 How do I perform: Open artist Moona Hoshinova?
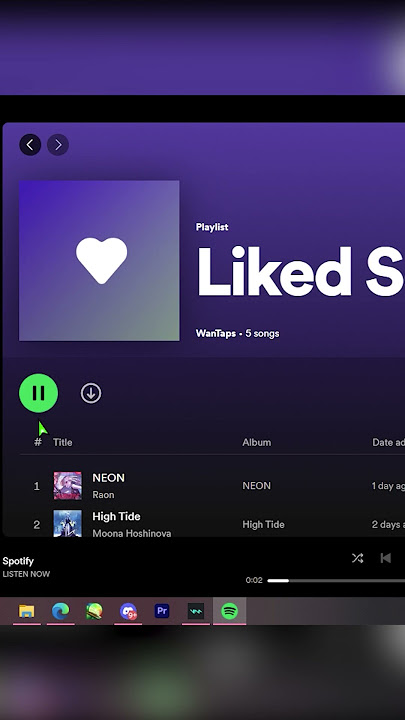tap(132, 534)
